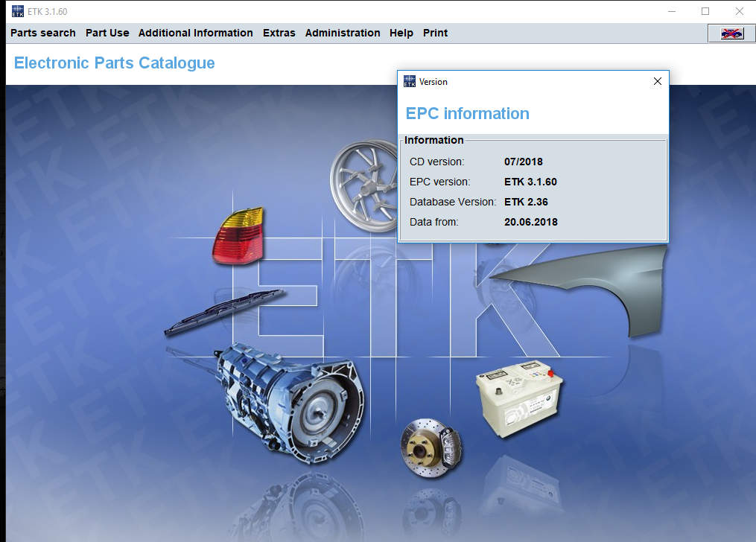This screenshot has height=542, width=756.
Task: Open the Additional Information menu
Action: (x=195, y=33)
